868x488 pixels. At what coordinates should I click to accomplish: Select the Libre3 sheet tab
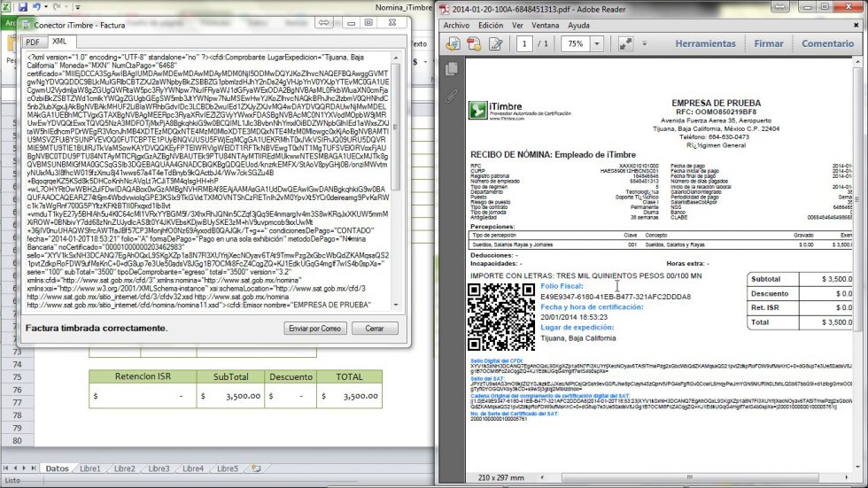click(159, 469)
